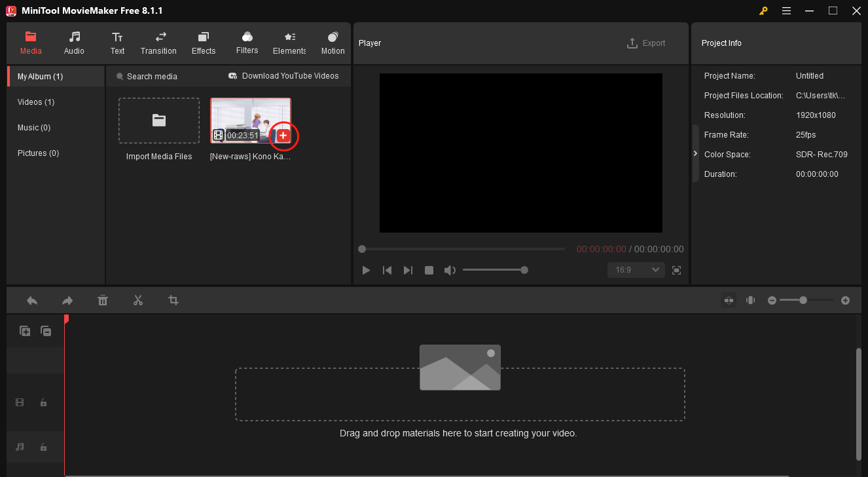Go to next frame
868x477 pixels.
[408, 270]
